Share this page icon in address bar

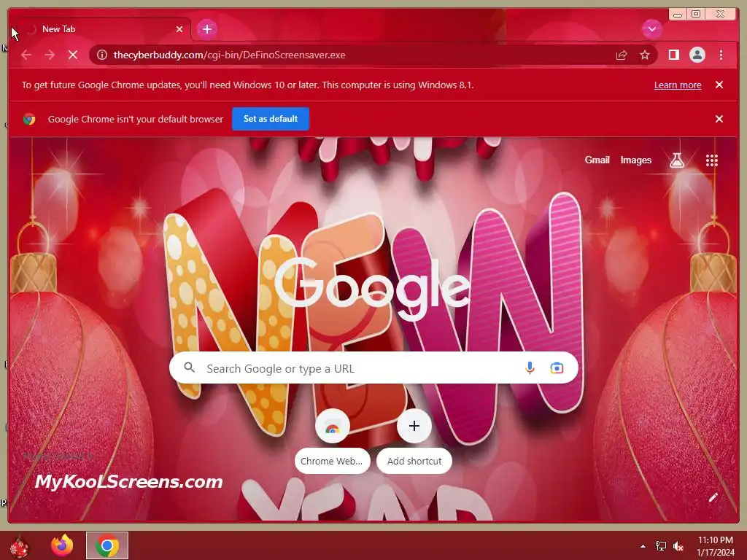[622, 55]
